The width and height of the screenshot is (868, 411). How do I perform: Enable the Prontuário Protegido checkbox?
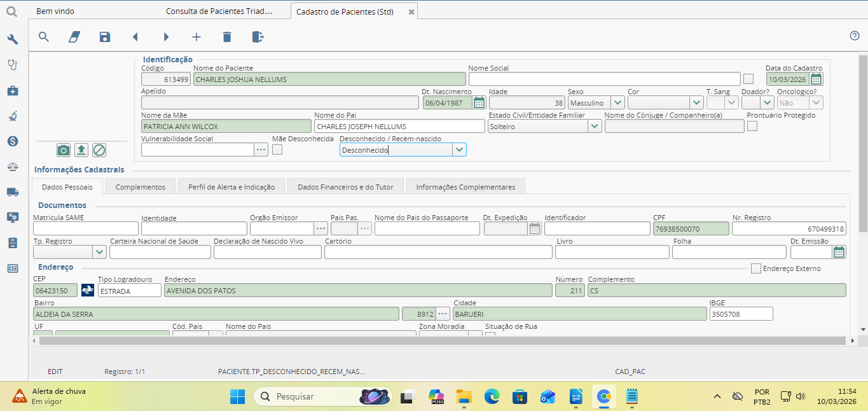(x=752, y=126)
